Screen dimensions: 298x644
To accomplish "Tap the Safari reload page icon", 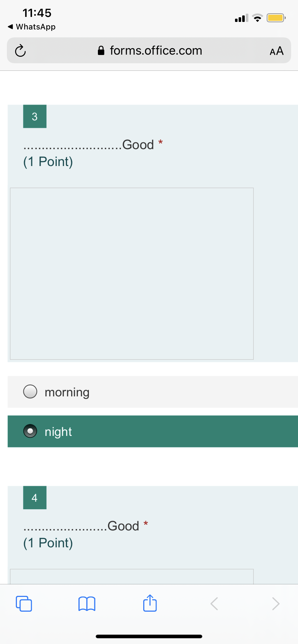I will 20,51.
